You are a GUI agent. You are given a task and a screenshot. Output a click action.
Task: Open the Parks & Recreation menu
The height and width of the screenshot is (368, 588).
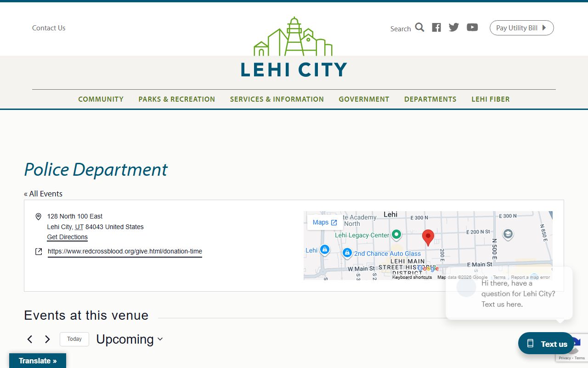[177, 99]
